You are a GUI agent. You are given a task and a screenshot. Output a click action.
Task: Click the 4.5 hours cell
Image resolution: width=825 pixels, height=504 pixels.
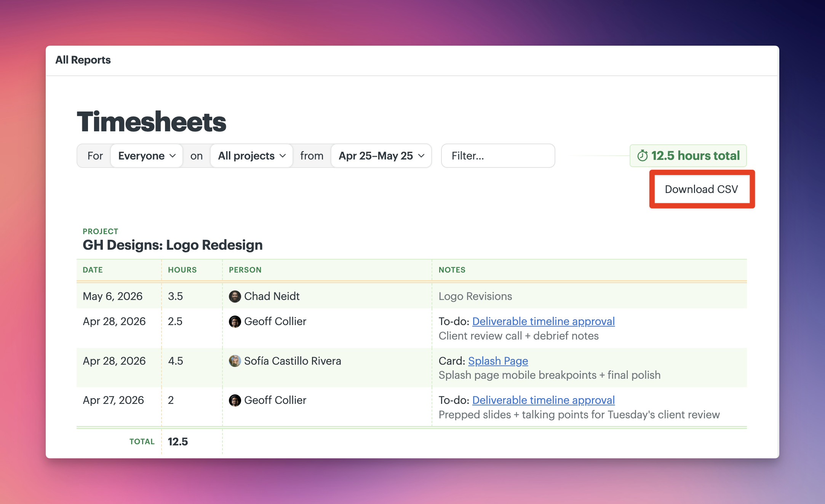click(x=176, y=361)
